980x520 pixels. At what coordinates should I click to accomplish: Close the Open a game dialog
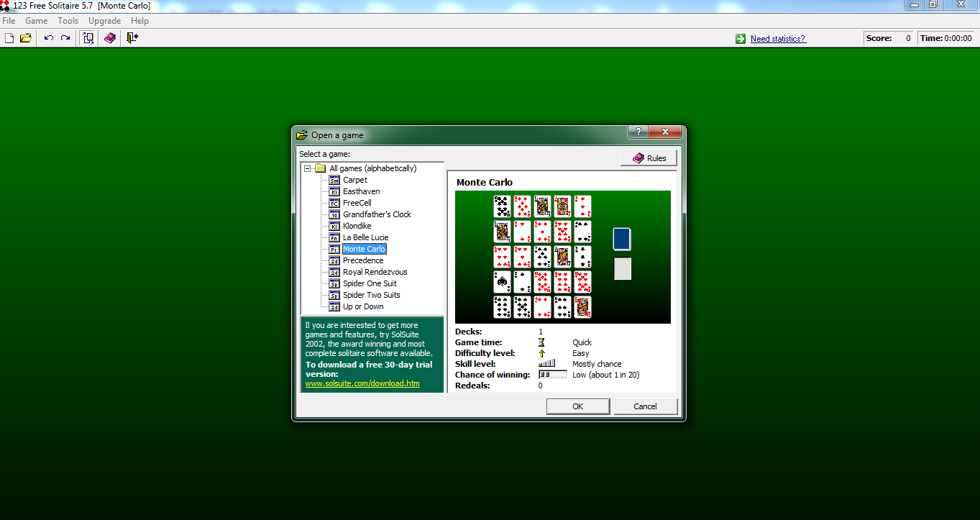pos(665,132)
